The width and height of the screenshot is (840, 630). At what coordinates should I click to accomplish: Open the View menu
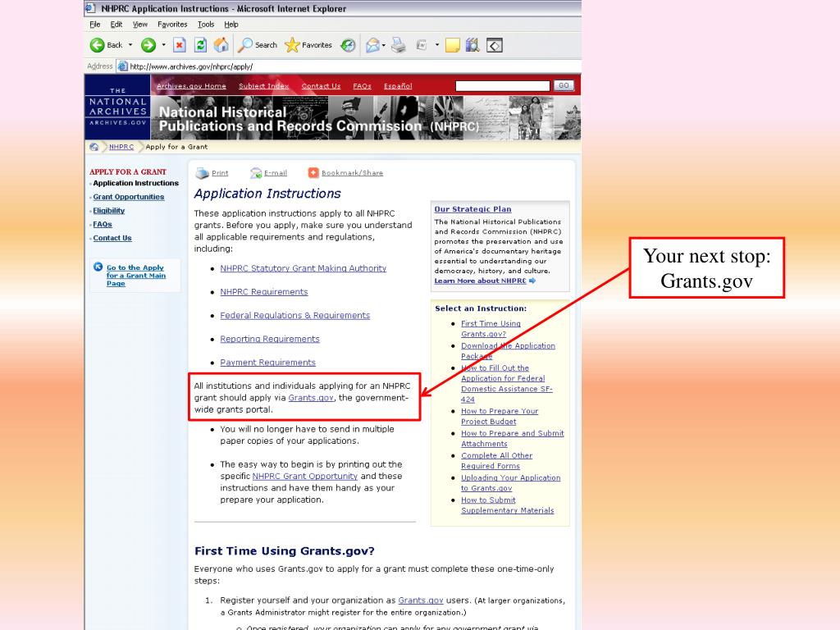pyautogui.click(x=139, y=25)
